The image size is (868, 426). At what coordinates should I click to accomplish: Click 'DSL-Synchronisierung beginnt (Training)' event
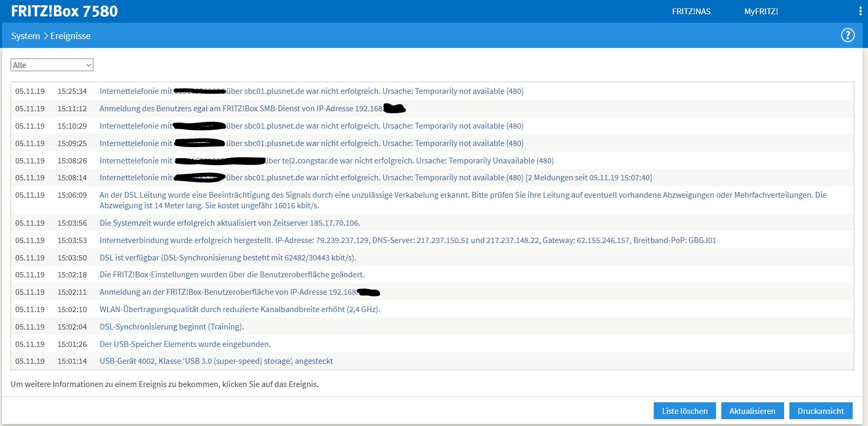coord(171,326)
